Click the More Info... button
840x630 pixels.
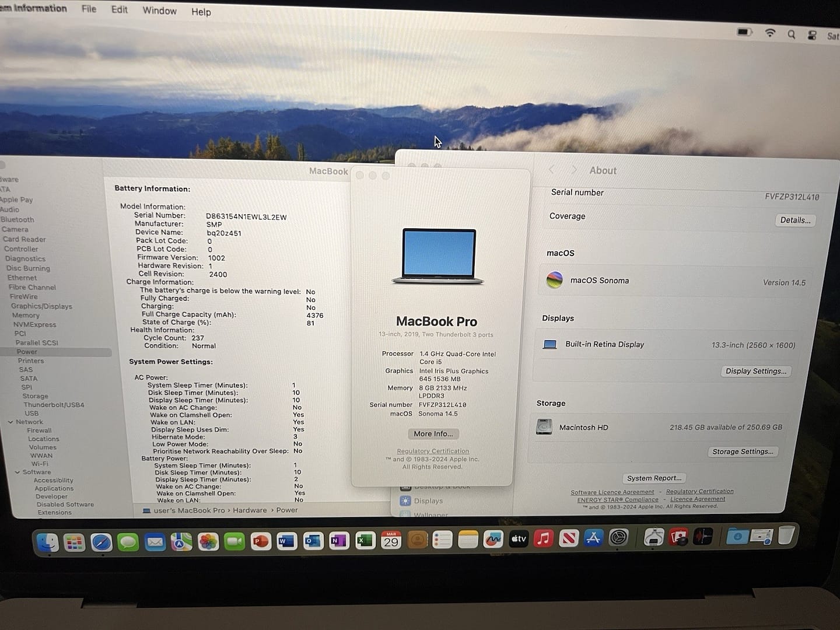433,433
